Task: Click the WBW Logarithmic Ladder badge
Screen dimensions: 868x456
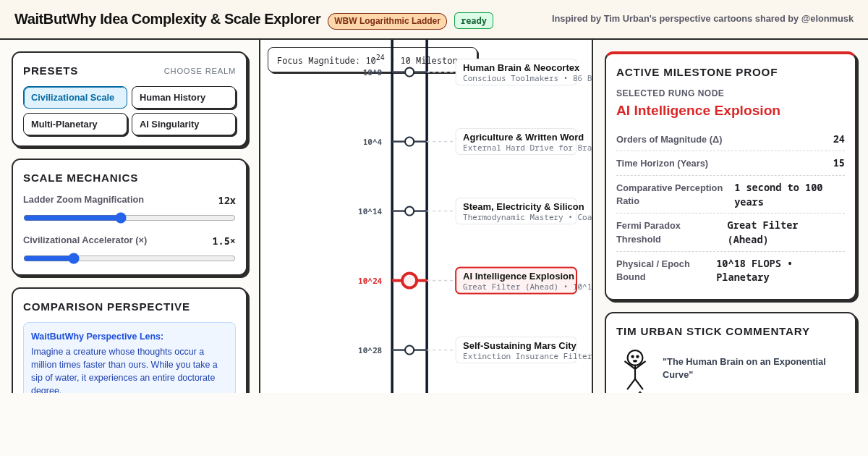Action: (387, 21)
